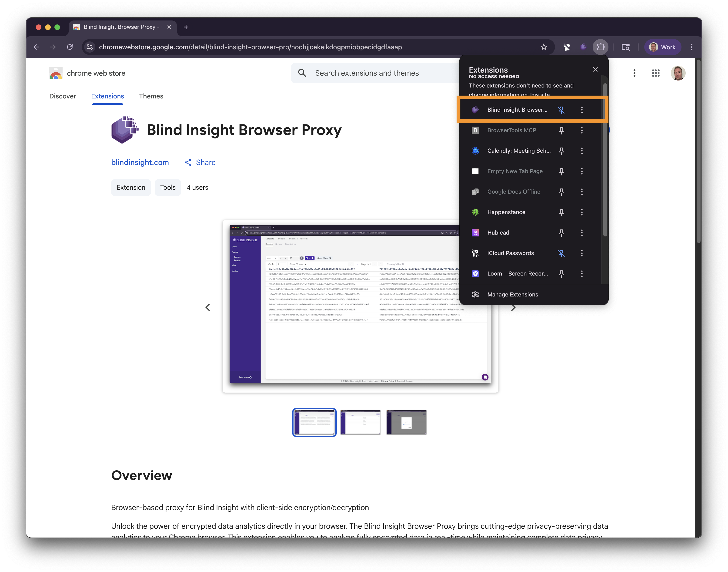Switch to the Themes tab
The image size is (728, 572).
[x=151, y=96]
